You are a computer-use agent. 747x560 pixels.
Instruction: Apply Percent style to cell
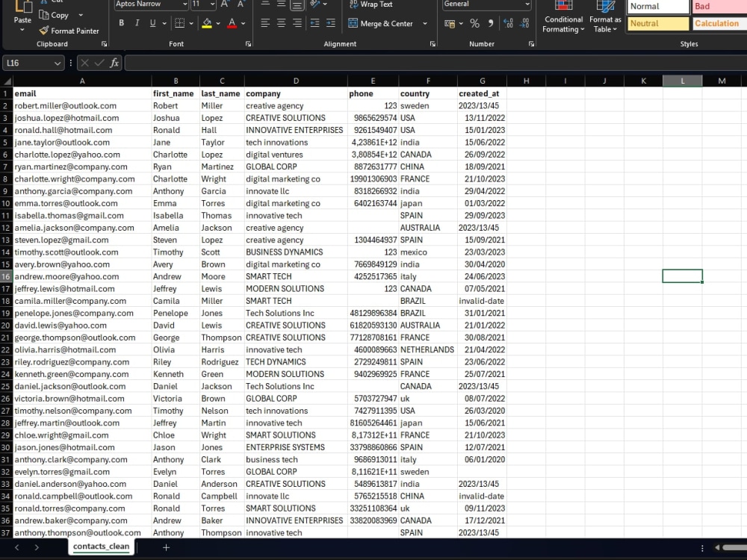point(474,23)
